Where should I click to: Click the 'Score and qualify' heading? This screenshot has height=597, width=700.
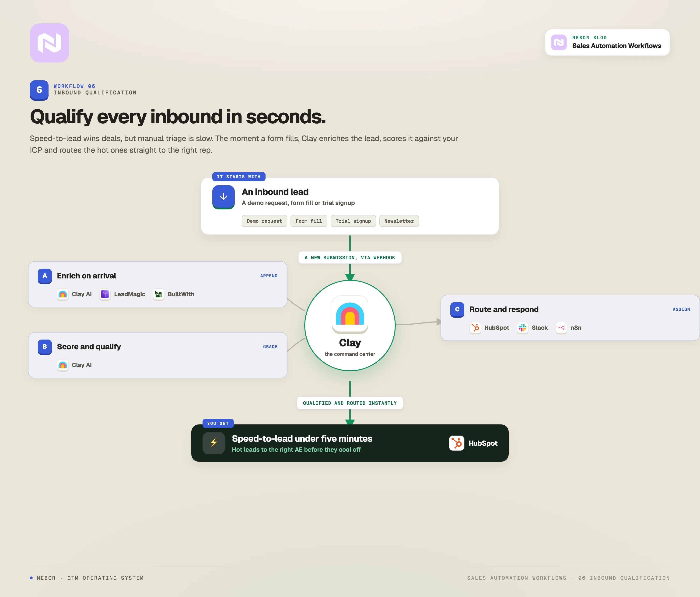point(89,347)
